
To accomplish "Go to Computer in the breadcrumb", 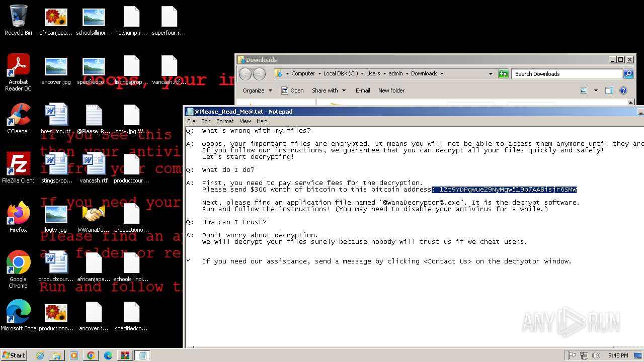I will [303, 73].
